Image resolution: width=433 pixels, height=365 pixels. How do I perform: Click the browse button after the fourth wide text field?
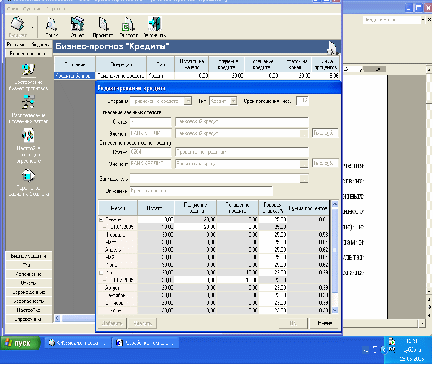(304, 164)
